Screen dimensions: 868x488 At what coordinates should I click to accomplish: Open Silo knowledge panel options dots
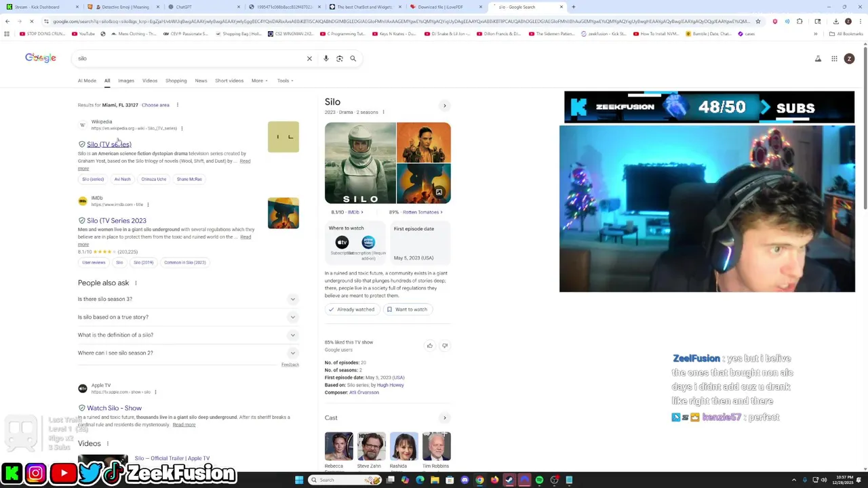click(x=383, y=112)
